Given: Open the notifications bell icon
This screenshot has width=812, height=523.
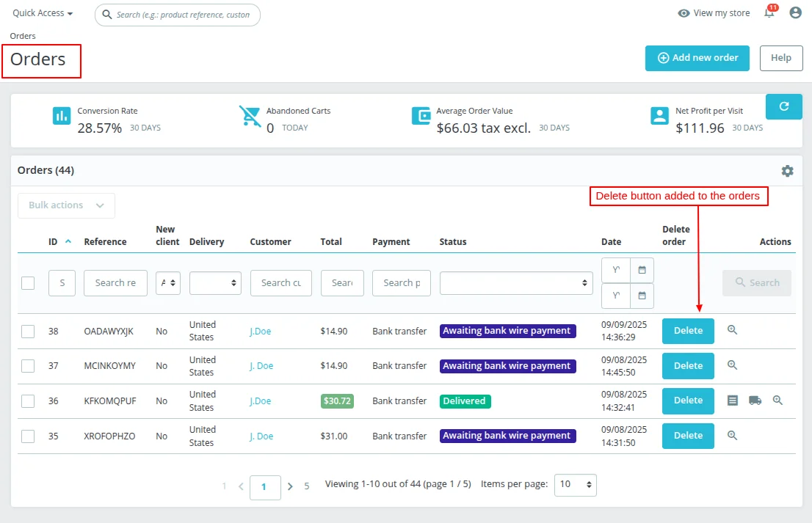Looking at the screenshot, I should click(x=769, y=13).
